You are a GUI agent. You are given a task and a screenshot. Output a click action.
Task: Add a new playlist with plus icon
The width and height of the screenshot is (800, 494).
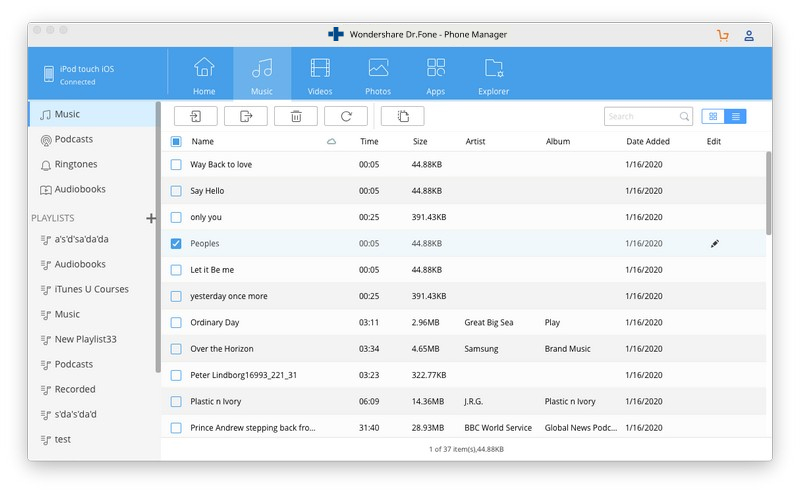[151, 218]
